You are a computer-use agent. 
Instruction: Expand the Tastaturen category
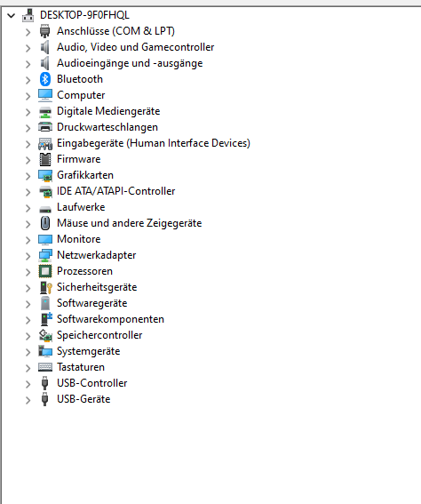[x=28, y=368]
